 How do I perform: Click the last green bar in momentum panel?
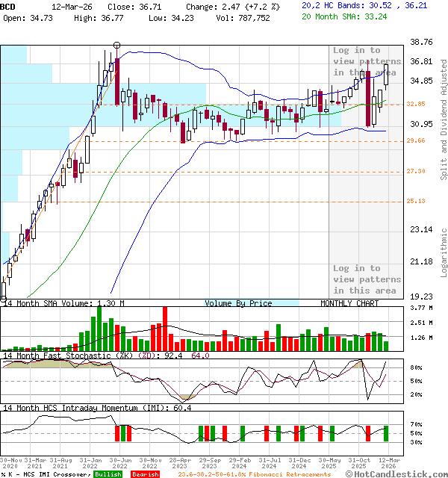coord(386,433)
